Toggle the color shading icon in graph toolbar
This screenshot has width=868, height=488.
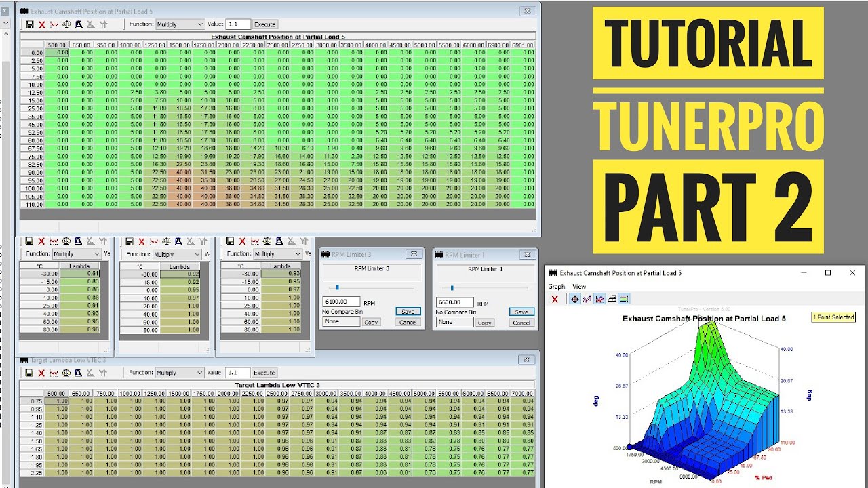pos(624,299)
